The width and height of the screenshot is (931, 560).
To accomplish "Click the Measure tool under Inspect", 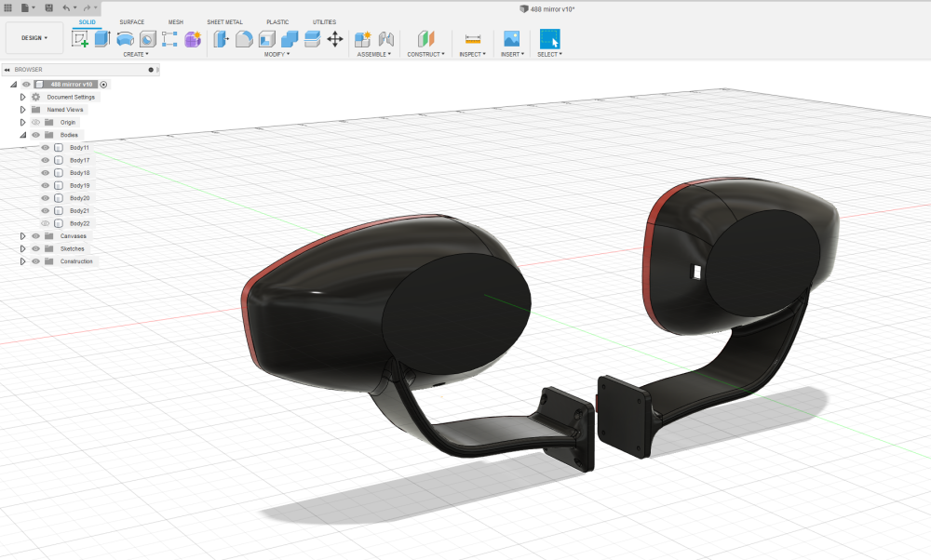I will pos(473,39).
